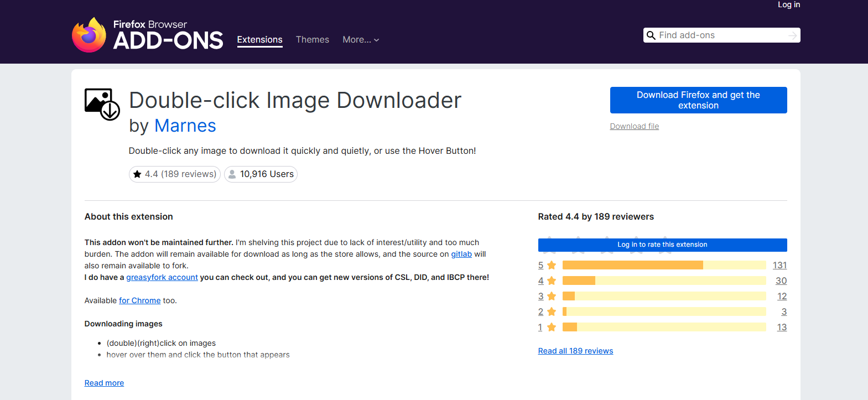Click the 30 four-star review count

781,281
